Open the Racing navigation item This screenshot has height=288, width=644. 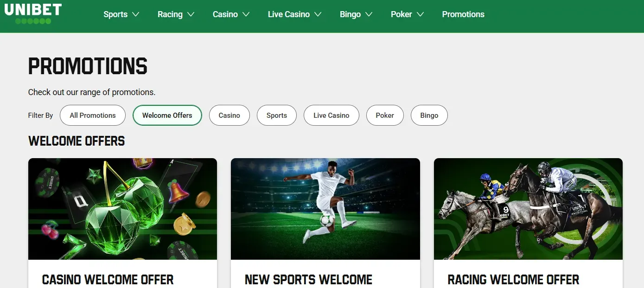tap(170, 14)
